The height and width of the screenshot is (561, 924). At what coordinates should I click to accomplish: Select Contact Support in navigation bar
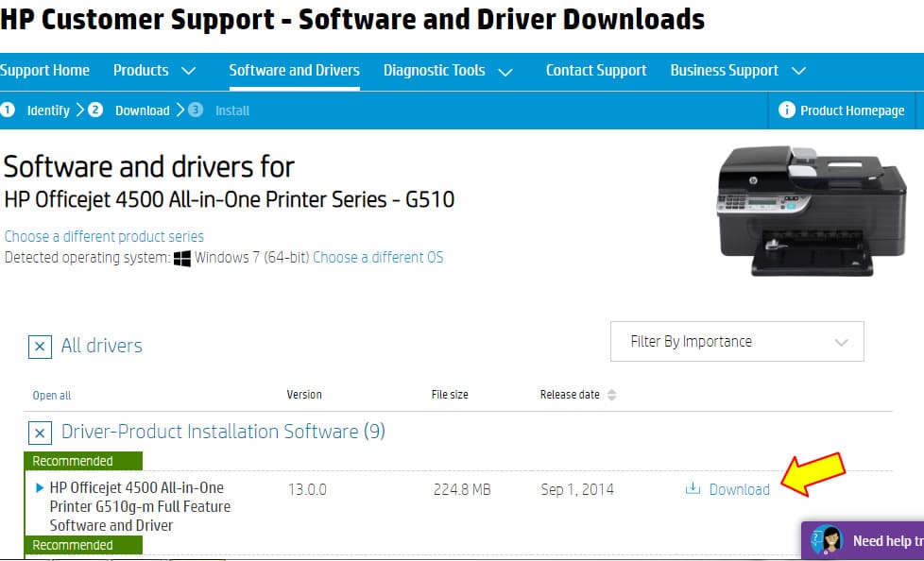595,71
